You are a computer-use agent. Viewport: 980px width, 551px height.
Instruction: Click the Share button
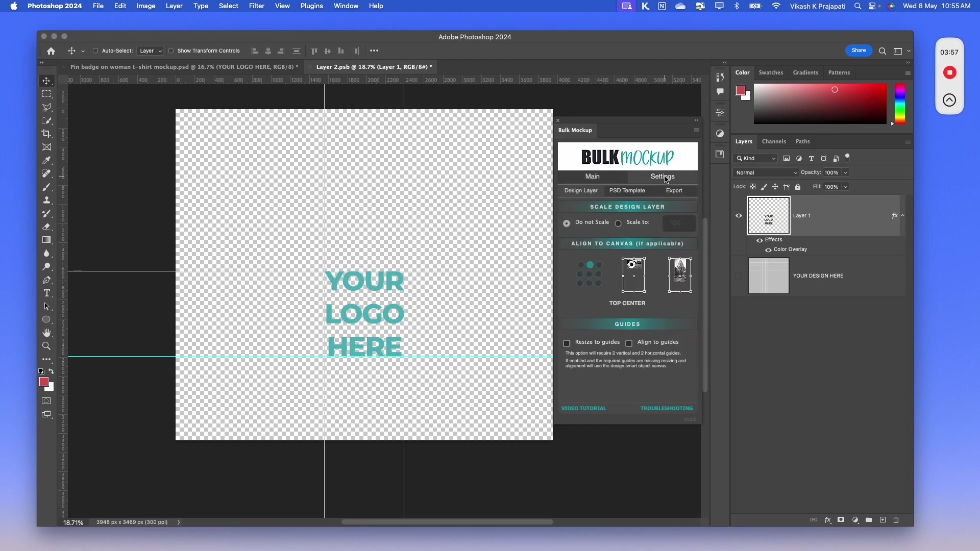point(859,51)
